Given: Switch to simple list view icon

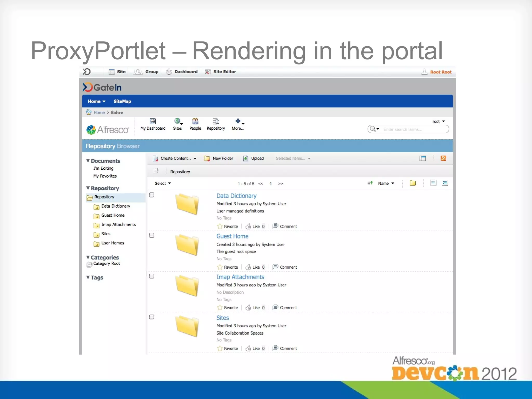Looking at the screenshot, I should (433, 183).
